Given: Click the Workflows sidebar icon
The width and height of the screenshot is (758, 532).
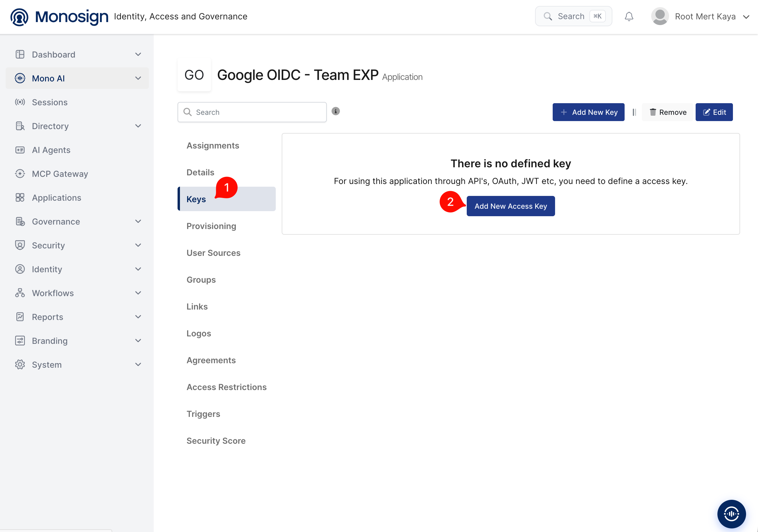Looking at the screenshot, I should click(20, 293).
